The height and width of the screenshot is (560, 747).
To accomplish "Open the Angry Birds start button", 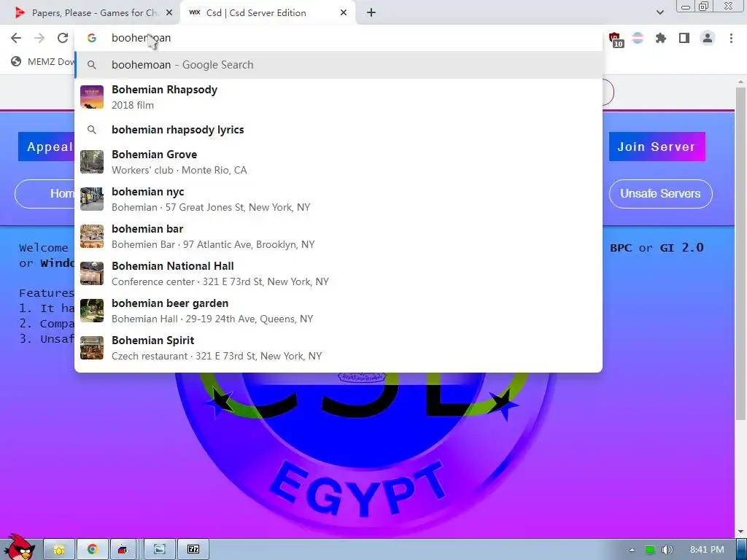I will (19, 548).
